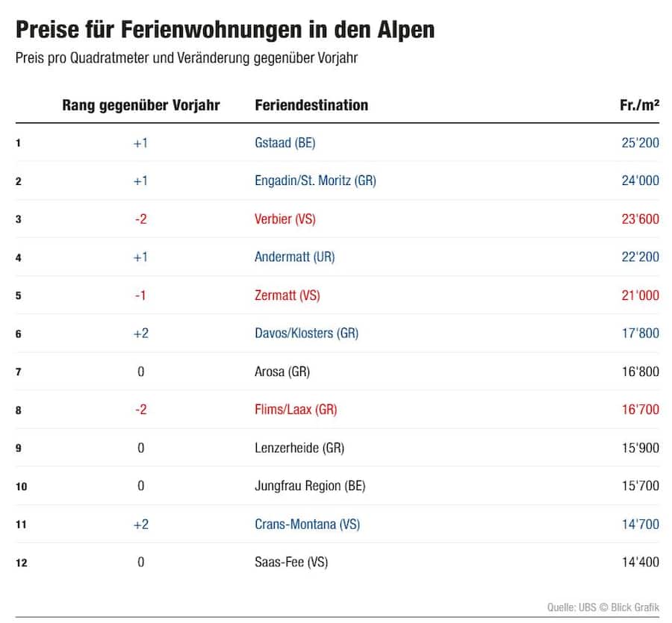Image resolution: width=672 pixels, height=623 pixels.
Task: Click Davos/Klosters (GR) destination
Action: [x=306, y=333]
